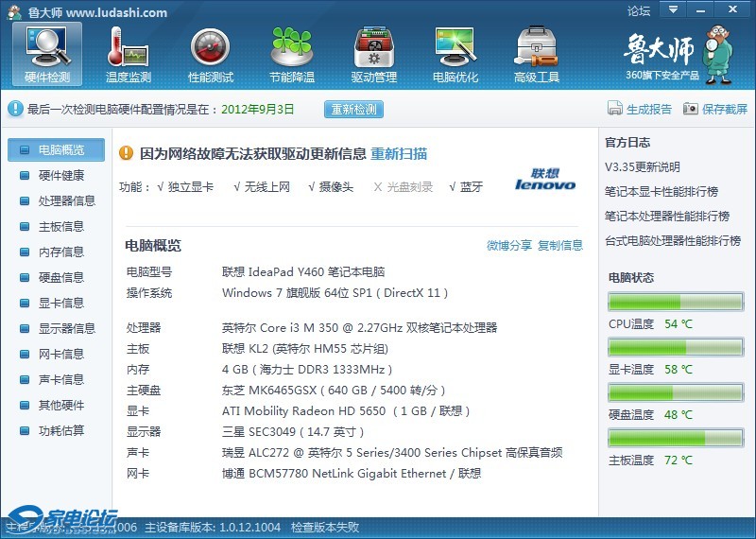Open 笔记本显卡性能排行榜 ranking link

pyautogui.click(x=661, y=192)
